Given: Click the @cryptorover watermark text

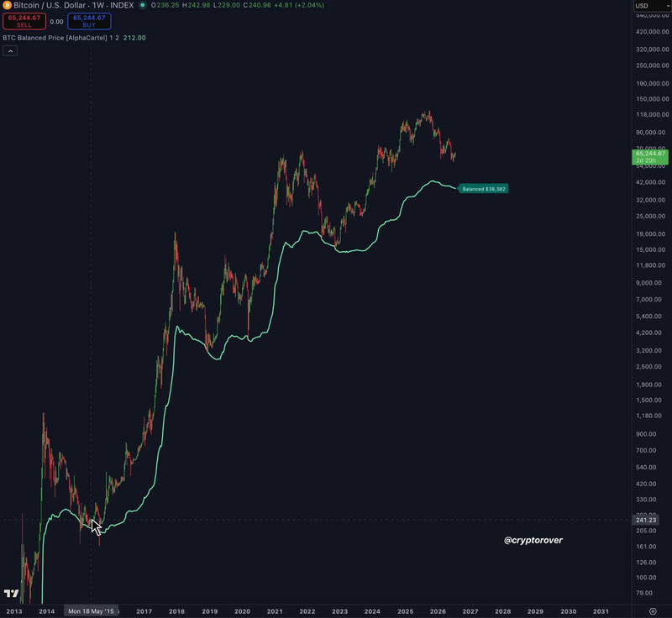Looking at the screenshot, I should (x=533, y=540).
